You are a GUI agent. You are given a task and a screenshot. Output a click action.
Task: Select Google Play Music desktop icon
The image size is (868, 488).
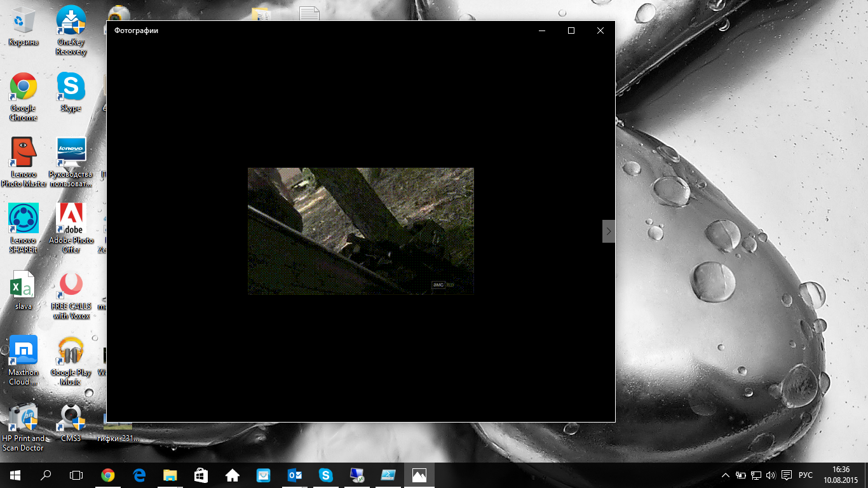pos(71,361)
